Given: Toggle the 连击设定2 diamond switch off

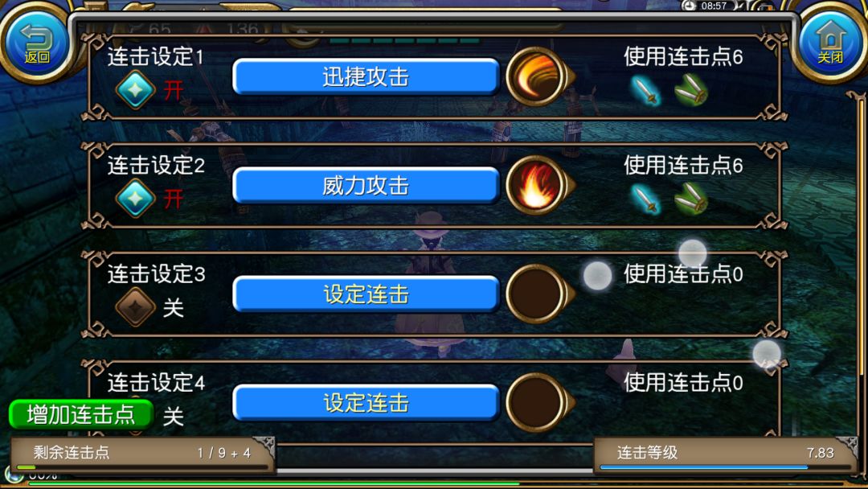Looking at the screenshot, I should pyautogui.click(x=136, y=198).
